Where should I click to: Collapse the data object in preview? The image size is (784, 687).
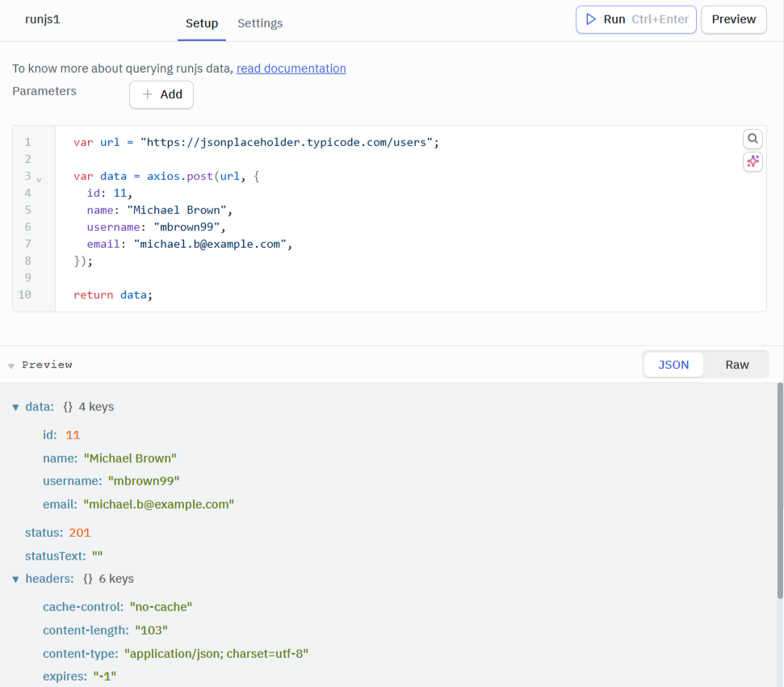pos(15,407)
